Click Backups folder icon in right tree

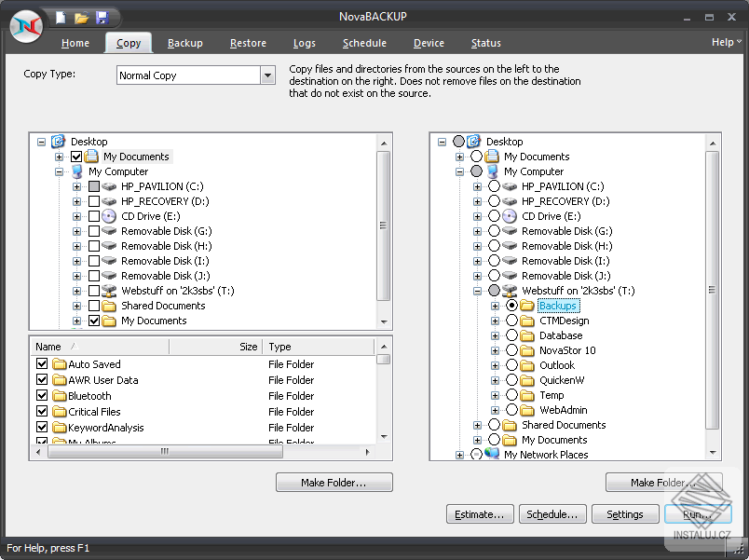point(527,306)
